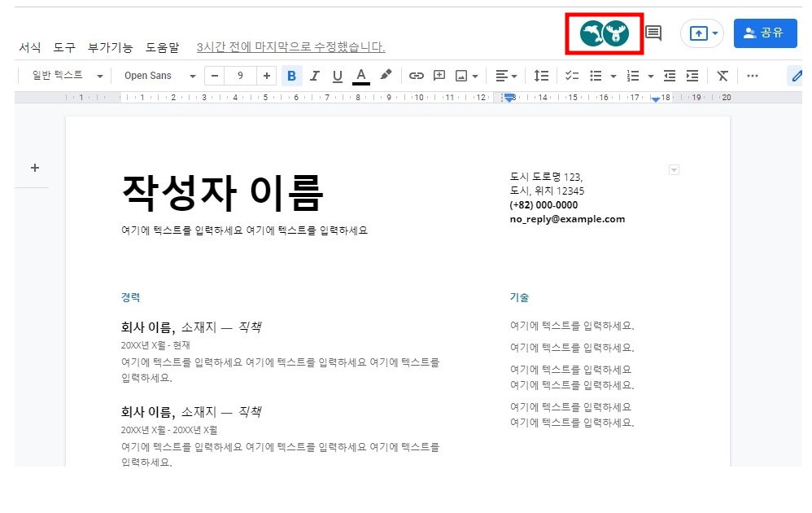This screenshot has width=812, height=513.
Task: Click the phone number (+82) 000-0000
Action: pyautogui.click(x=544, y=204)
